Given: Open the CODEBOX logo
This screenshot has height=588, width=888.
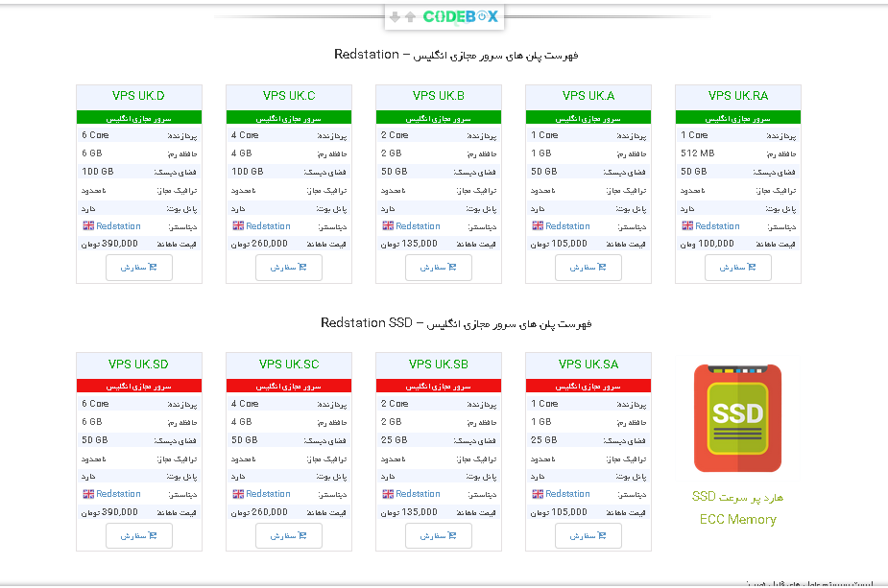Looking at the screenshot, I should coord(461,17).
